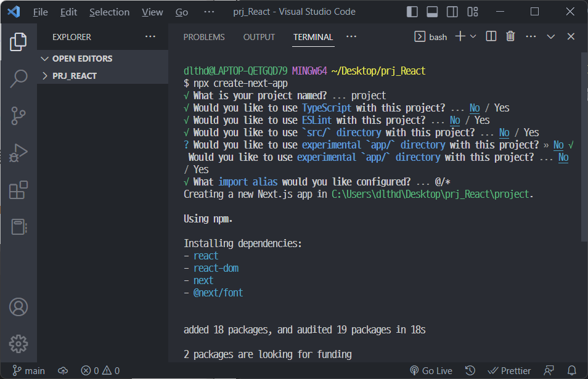Click 'added 18 packages' output line
Viewport: 588px width, 379px height.
[304, 330]
